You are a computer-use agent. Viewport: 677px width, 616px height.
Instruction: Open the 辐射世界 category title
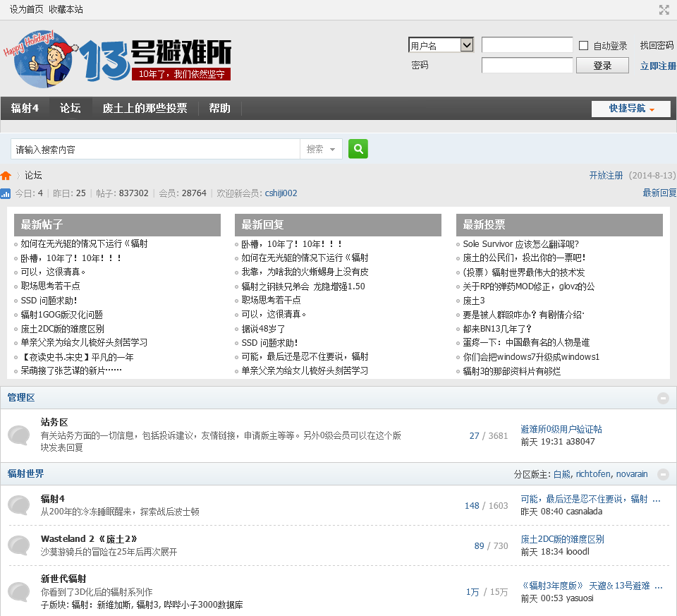[x=25, y=474]
